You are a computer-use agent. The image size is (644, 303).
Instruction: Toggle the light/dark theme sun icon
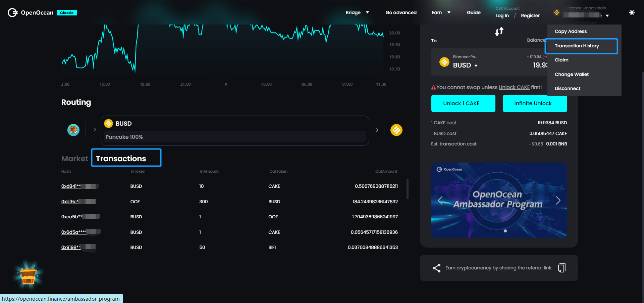tap(632, 12)
